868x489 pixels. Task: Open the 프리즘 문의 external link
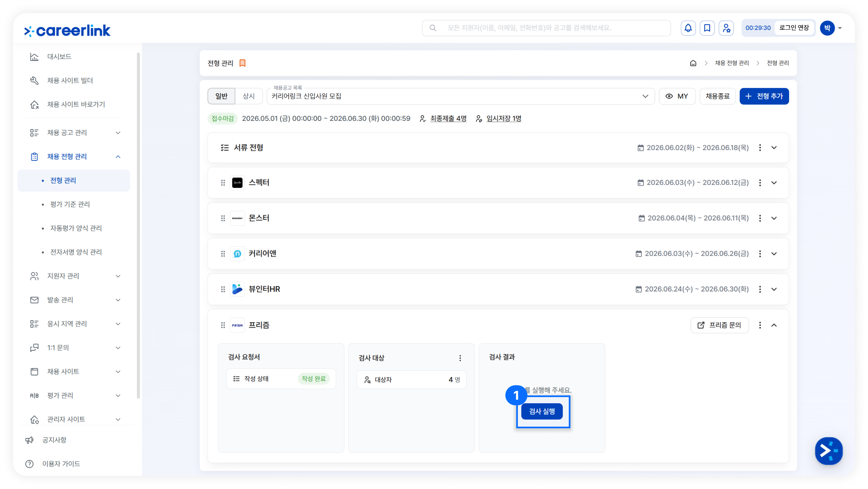tap(719, 325)
